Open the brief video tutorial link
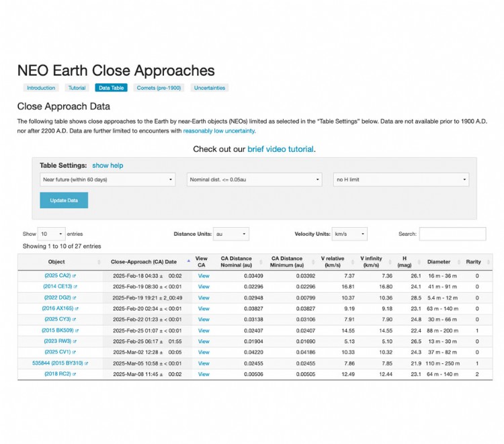 coord(281,149)
